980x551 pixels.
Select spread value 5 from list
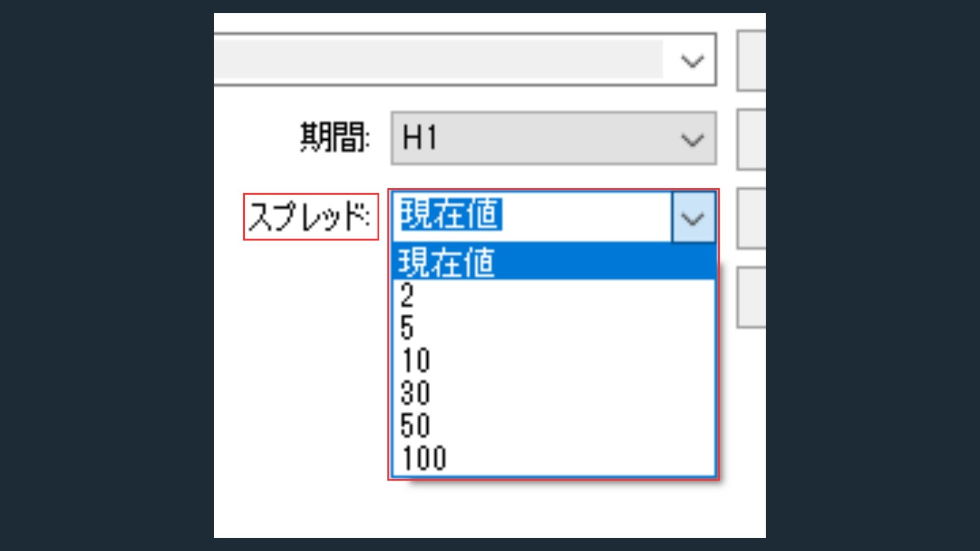tap(554, 328)
